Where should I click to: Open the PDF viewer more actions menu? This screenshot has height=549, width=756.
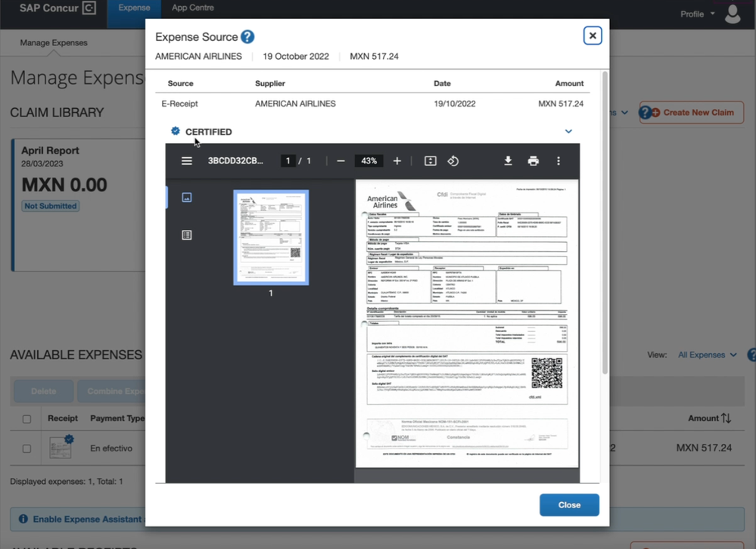click(x=558, y=161)
